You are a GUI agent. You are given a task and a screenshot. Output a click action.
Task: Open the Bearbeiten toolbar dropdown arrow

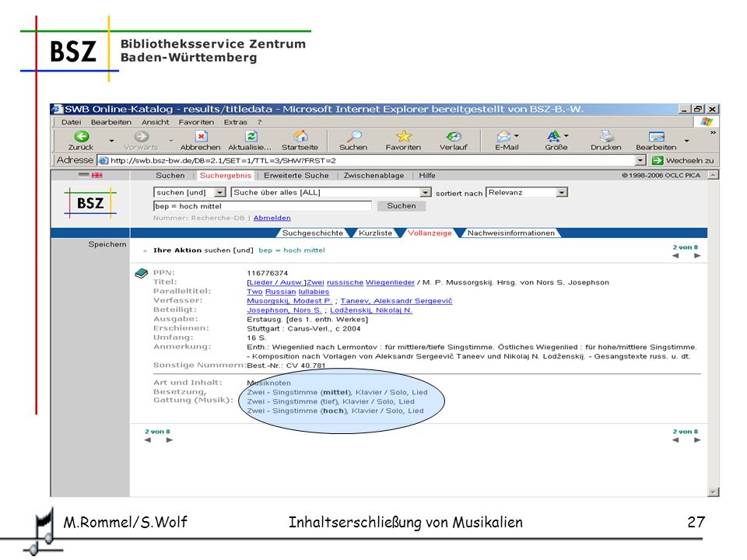[686, 141]
